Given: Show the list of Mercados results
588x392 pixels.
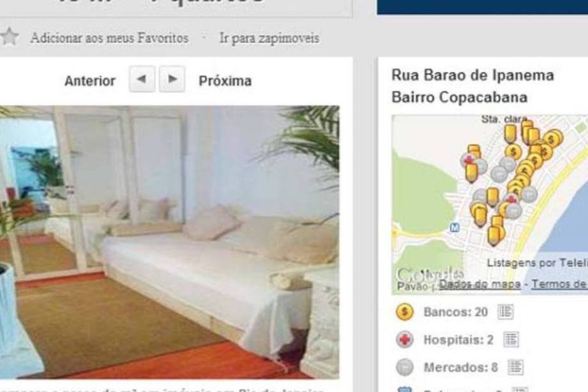Looking at the screenshot, I should point(515,367).
